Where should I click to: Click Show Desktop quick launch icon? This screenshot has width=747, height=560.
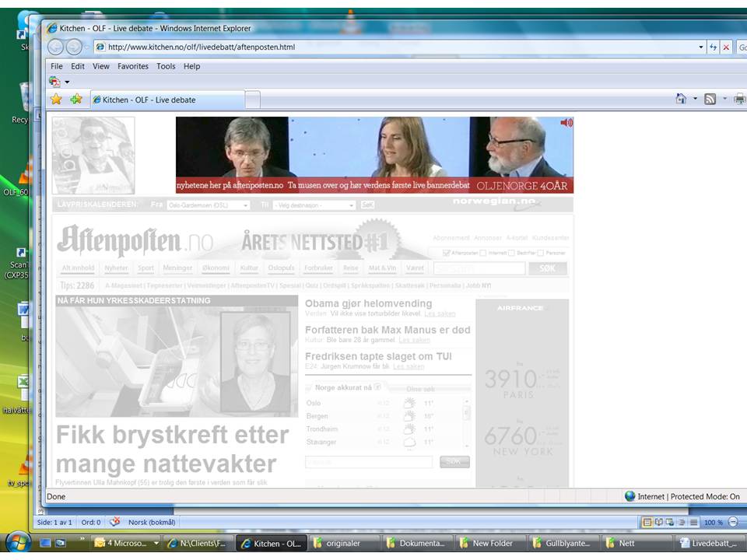45,543
